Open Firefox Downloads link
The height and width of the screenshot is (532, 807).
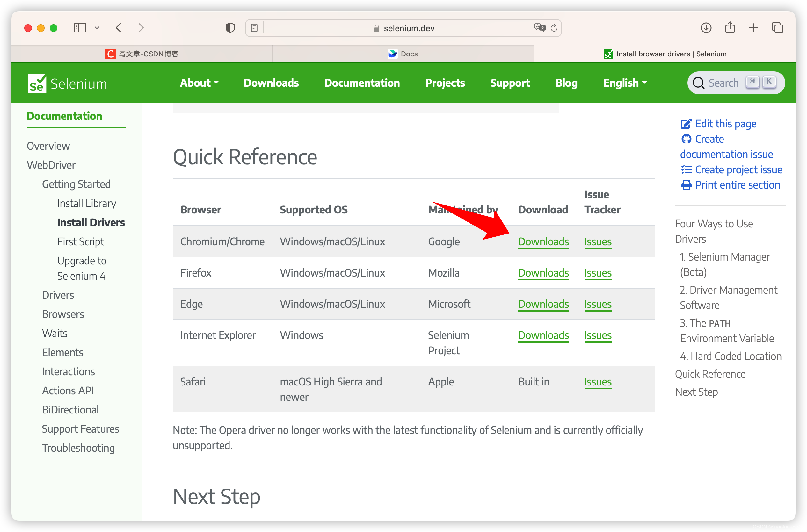[543, 273]
